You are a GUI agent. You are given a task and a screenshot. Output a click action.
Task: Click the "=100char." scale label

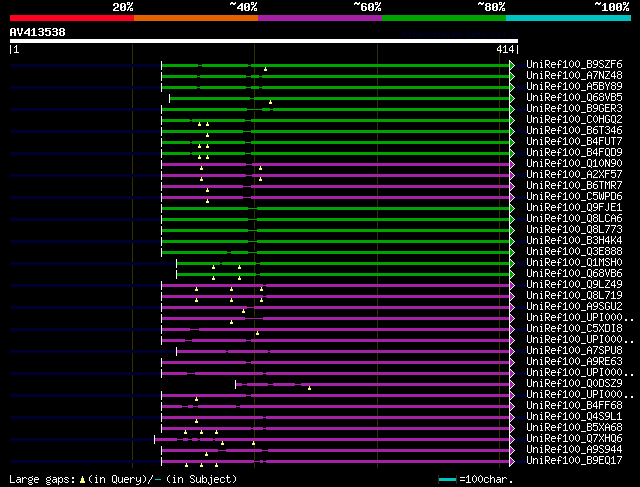(x=486, y=479)
